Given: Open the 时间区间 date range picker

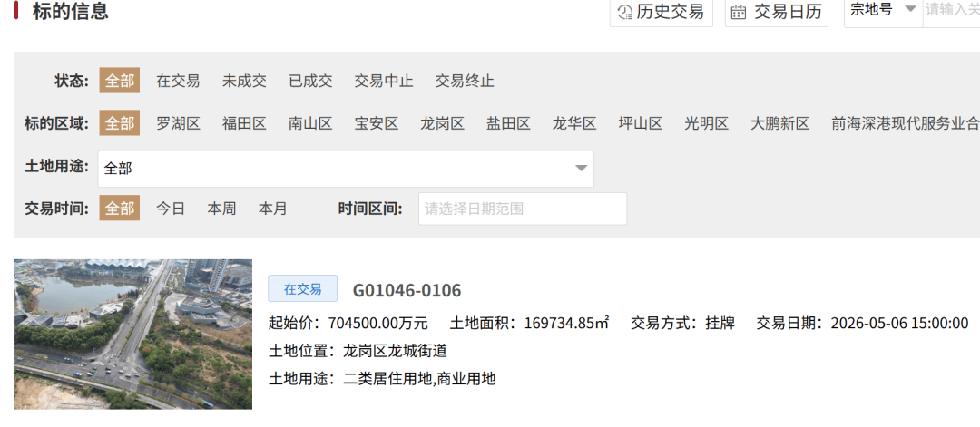Looking at the screenshot, I should (x=522, y=209).
